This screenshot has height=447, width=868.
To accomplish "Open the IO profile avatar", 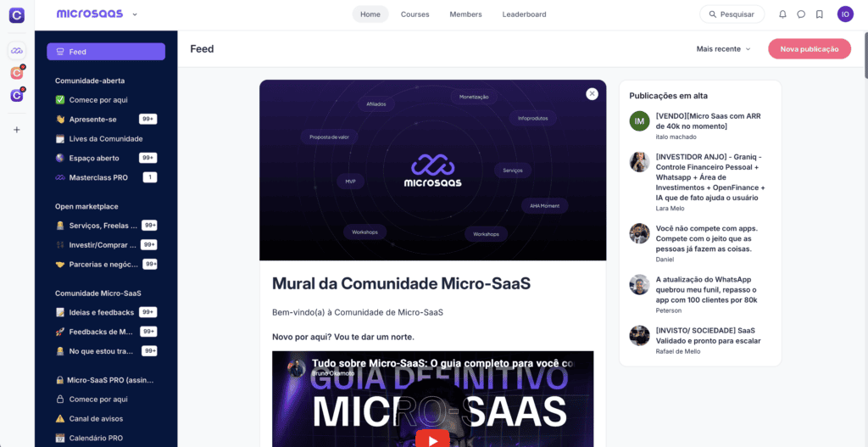I will (845, 14).
